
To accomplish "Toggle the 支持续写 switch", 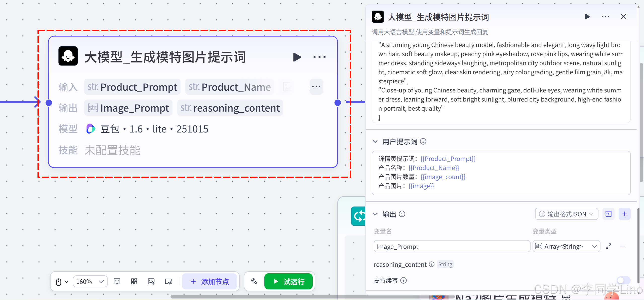I will [x=623, y=280].
